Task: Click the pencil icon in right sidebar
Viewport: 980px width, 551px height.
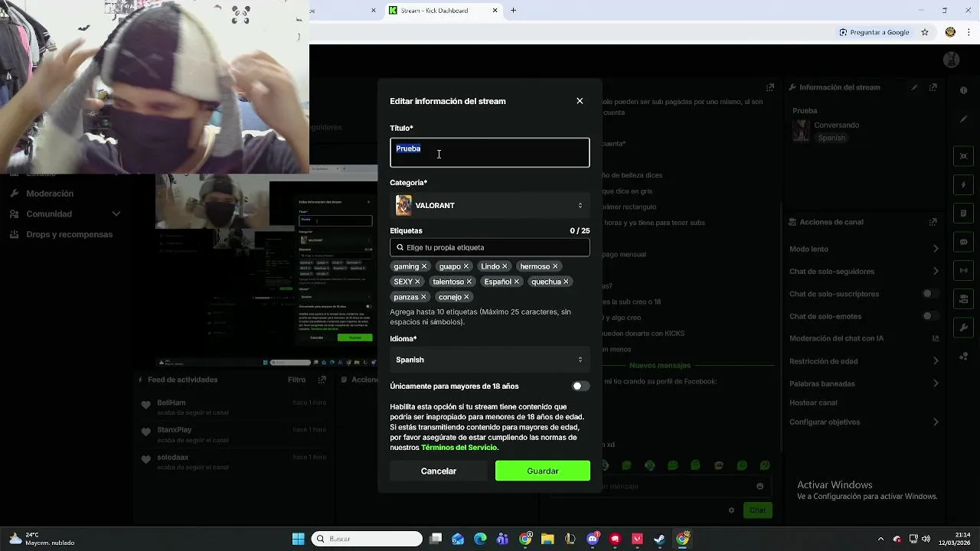Action: [x=964, y=119]
